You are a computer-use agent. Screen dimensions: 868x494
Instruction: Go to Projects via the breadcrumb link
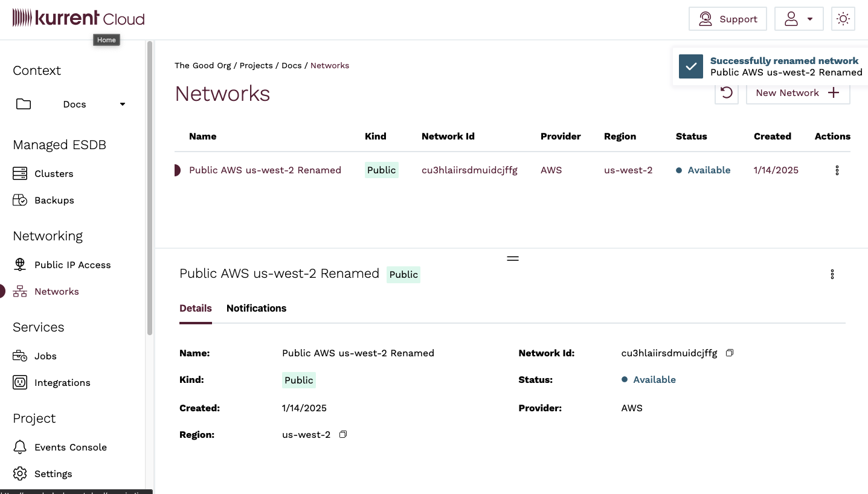[256, 65]
